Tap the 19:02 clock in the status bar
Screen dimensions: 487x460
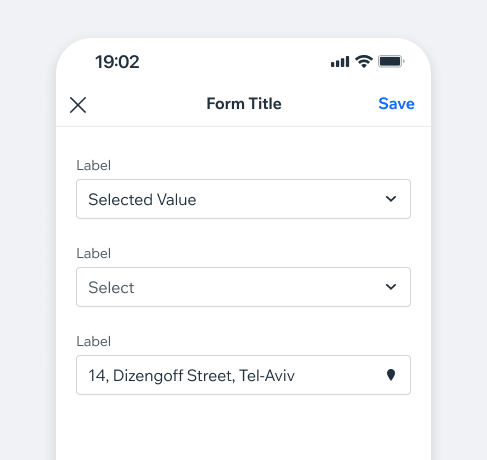click(117, 62)
